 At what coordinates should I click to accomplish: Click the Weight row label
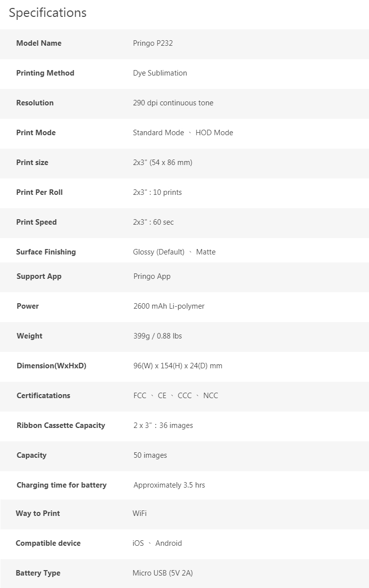pyautogui.click(x=30, y=336)
